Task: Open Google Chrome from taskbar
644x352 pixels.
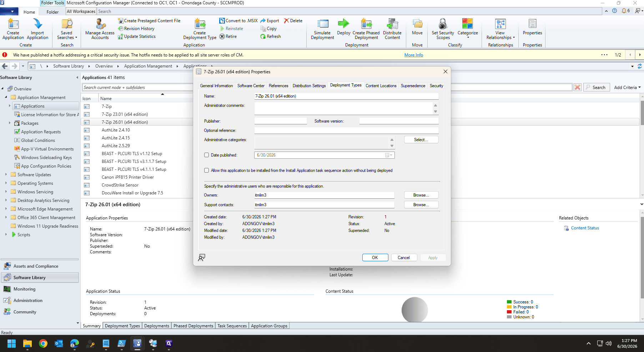Action: (x=43, y=343)
